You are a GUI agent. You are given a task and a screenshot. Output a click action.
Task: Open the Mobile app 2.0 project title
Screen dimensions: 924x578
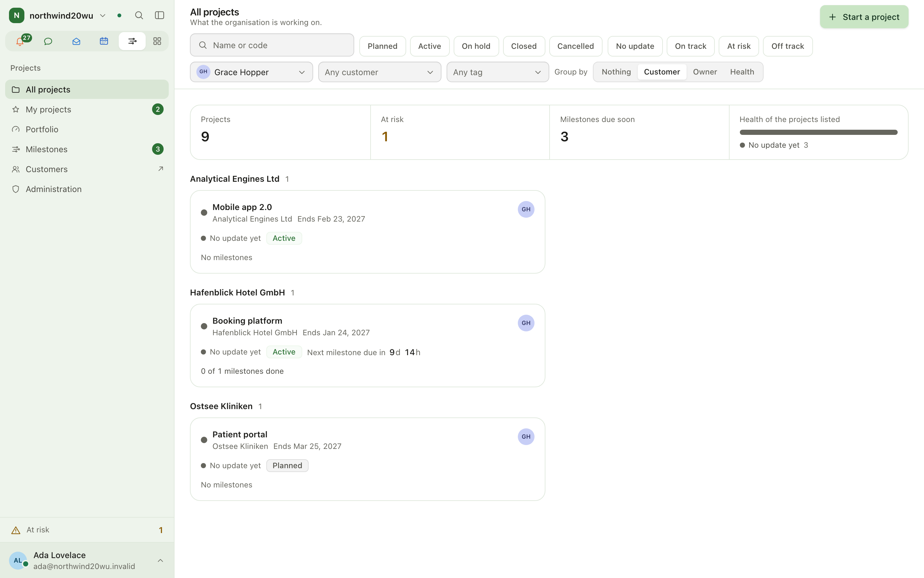(242, 207)
